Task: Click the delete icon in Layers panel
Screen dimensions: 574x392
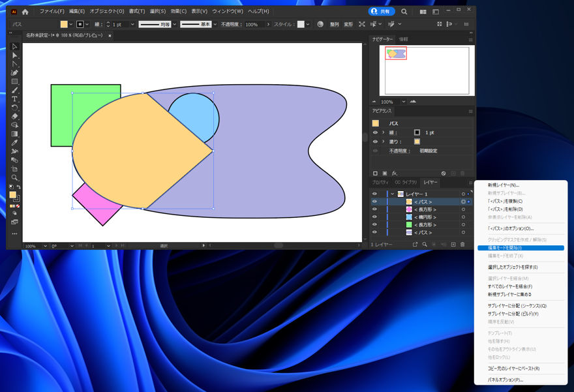Action: (x=463, y=245)
